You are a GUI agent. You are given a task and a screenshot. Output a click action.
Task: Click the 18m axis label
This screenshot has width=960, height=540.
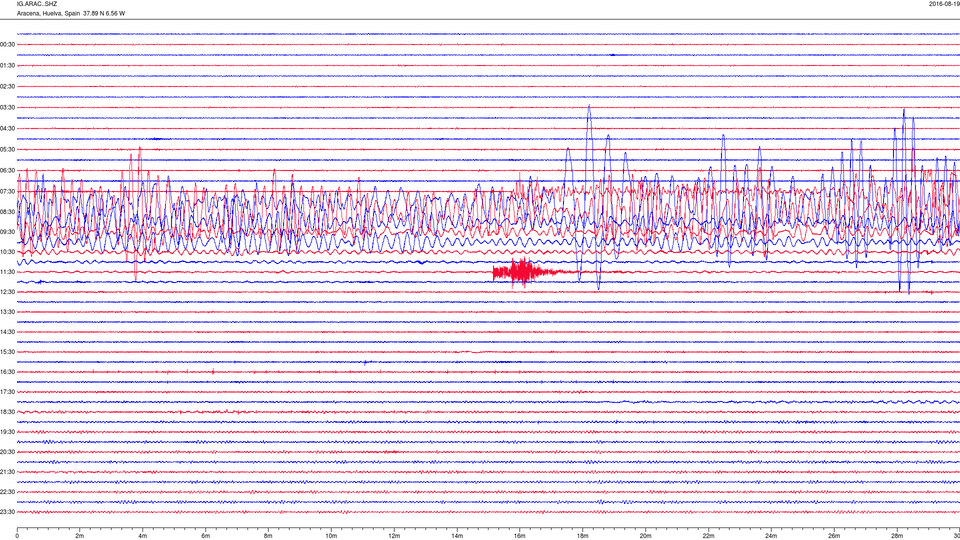tap(583, 536)
